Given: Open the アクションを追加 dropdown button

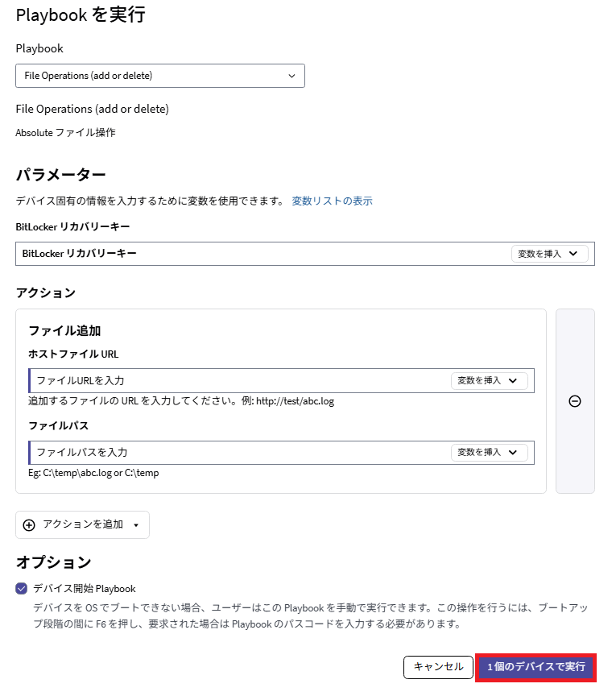Looking at the screenshot, I should click(82, 524).
